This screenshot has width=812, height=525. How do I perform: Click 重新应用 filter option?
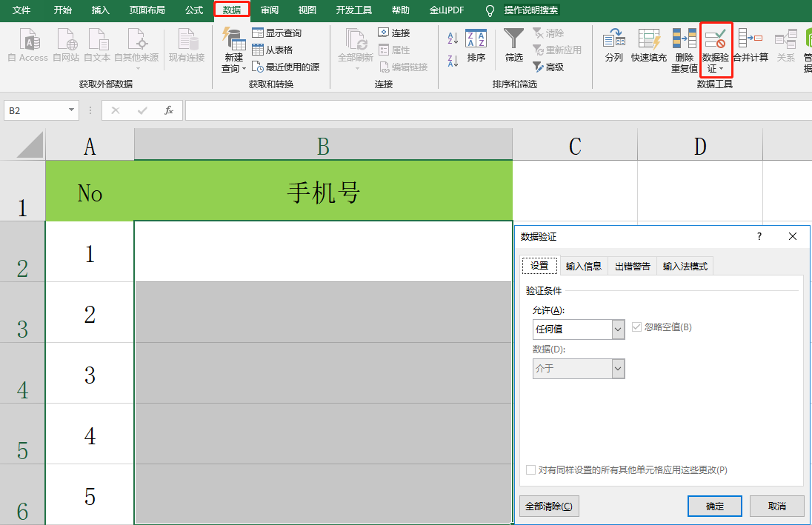click(x=557, y=50)
